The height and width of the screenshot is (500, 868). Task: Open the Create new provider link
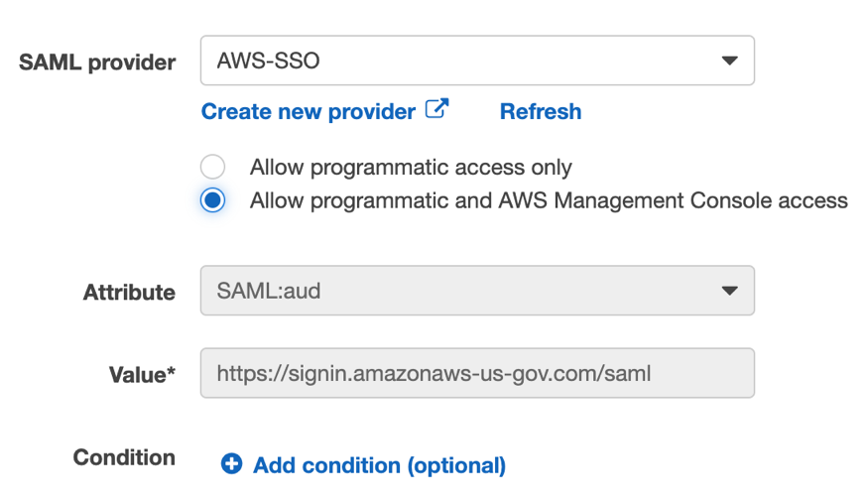(308, 112)
